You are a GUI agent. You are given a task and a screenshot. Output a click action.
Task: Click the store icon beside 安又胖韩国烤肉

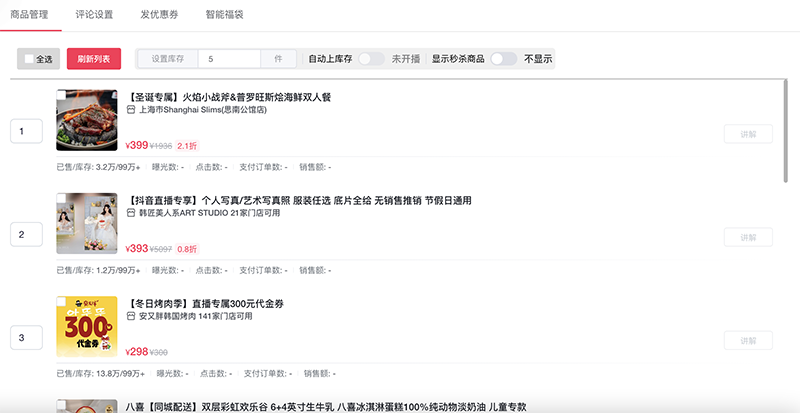131,317
